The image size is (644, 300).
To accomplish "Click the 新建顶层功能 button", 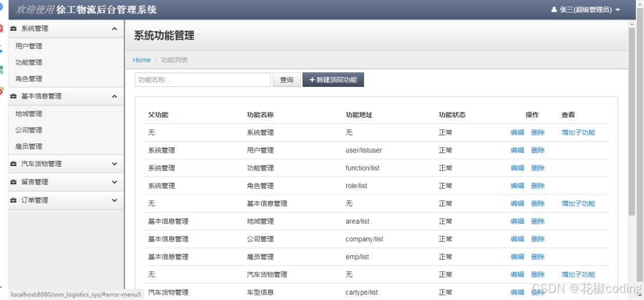I will click(333, 80).
